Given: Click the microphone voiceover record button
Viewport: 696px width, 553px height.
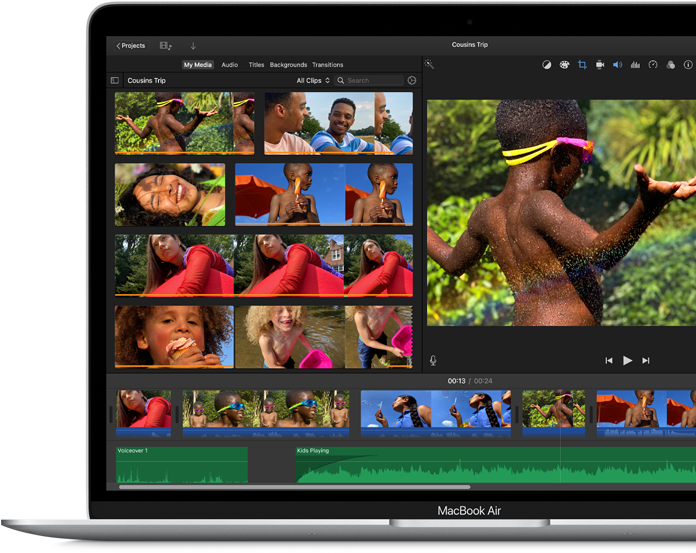Looking at the screenshot, I should (433, 360).
